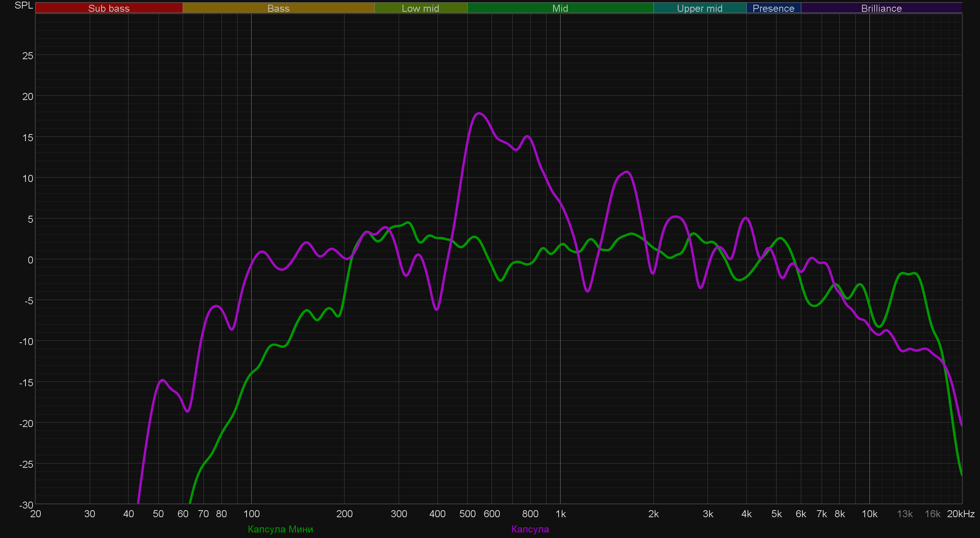Select the Presence band header
The image size is (980, 538).
pyautogui.click(x=773, y=8)
